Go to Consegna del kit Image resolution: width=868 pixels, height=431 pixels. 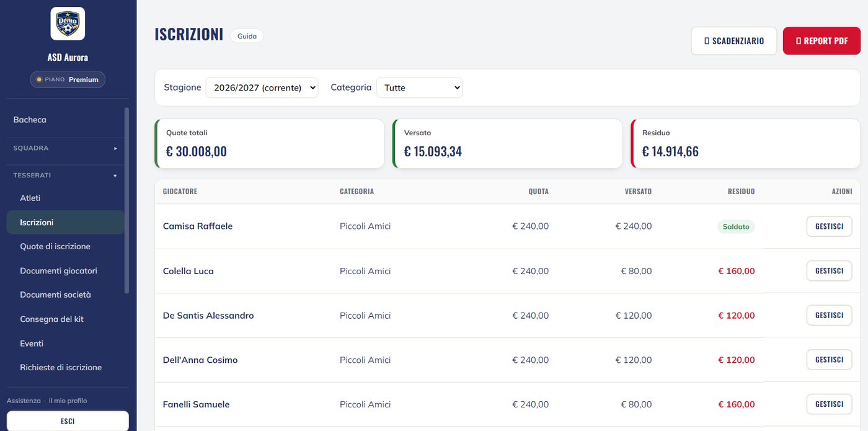point(51,319)
